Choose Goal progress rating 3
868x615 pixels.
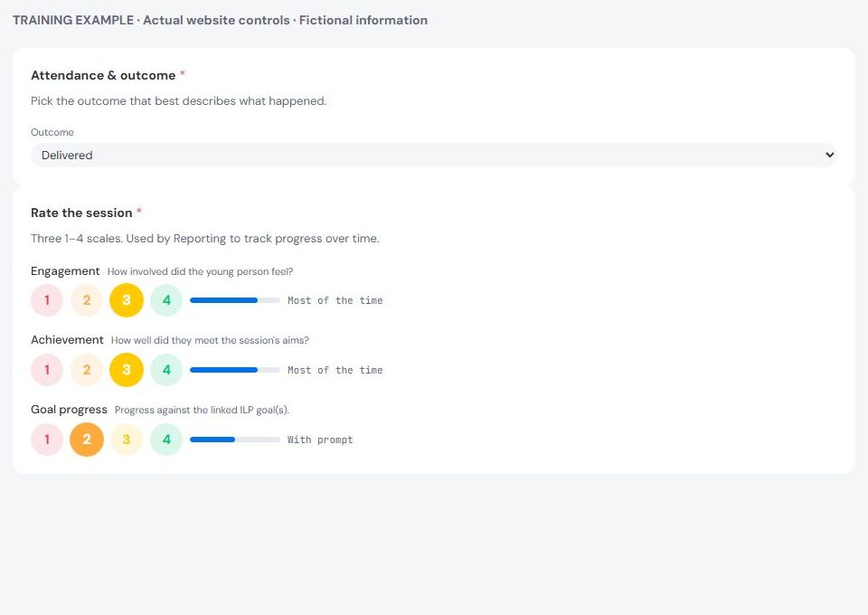pyautogui.click(x=127, y=440)
